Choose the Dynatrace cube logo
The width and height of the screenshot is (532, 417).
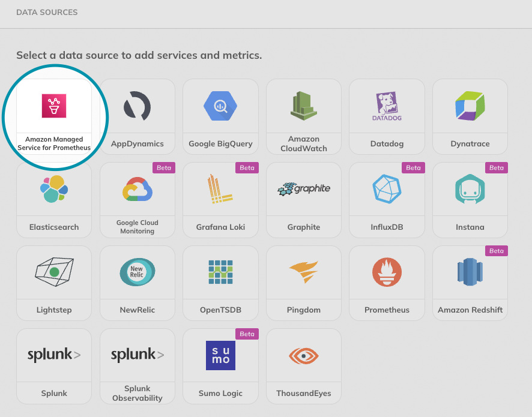tap(470, 106)
